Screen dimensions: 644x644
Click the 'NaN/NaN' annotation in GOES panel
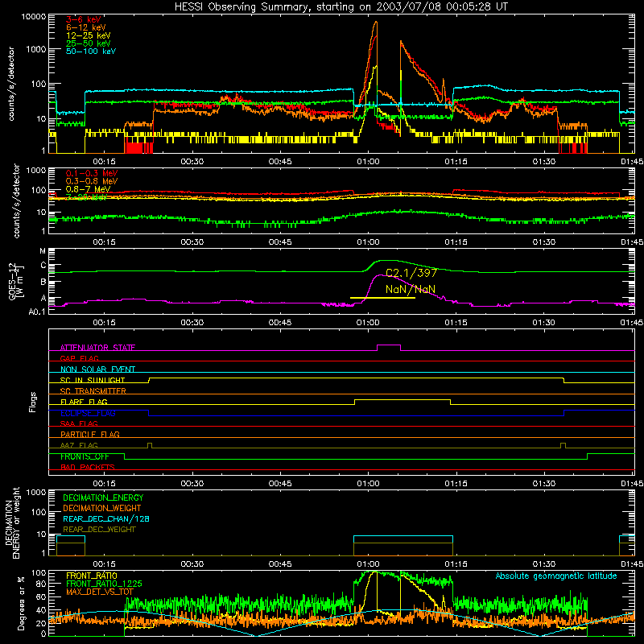411,290
